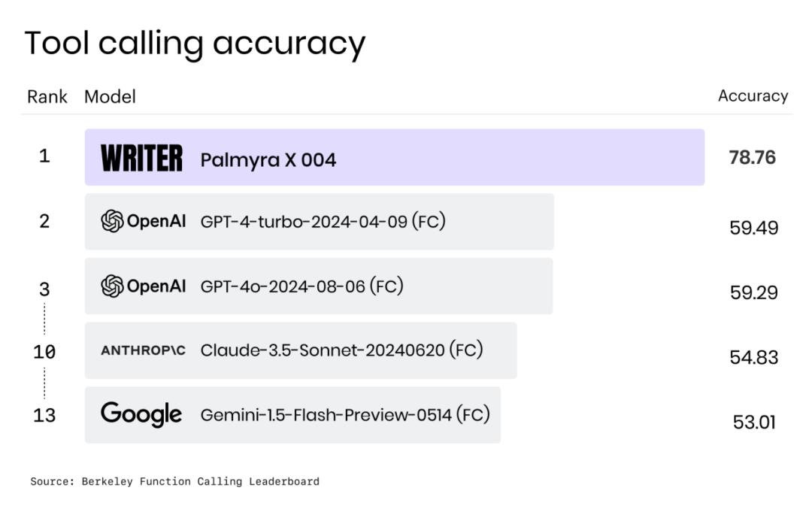
Task: Click the Rank column header
Action: [x=47, y=97]
